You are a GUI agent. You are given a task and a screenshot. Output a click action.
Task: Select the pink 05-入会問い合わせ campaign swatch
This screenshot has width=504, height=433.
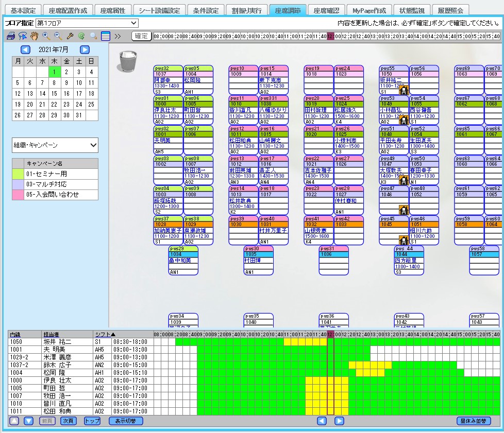18,195
